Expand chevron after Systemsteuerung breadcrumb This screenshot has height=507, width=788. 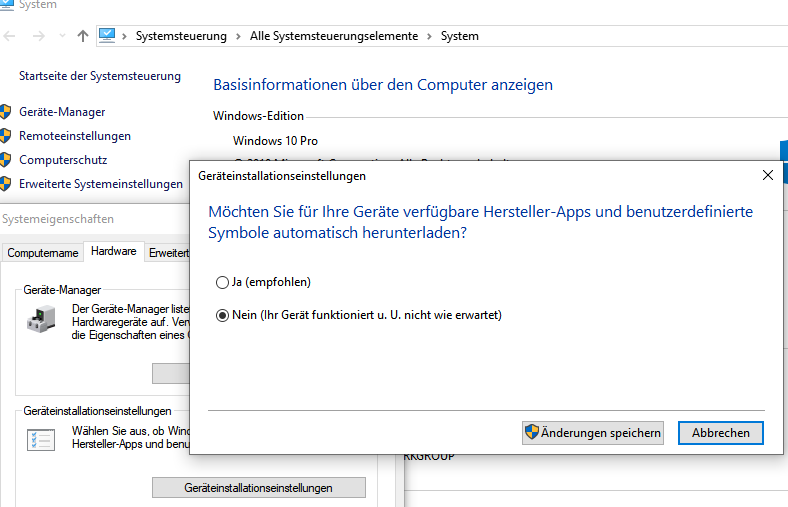pos(238,36)
